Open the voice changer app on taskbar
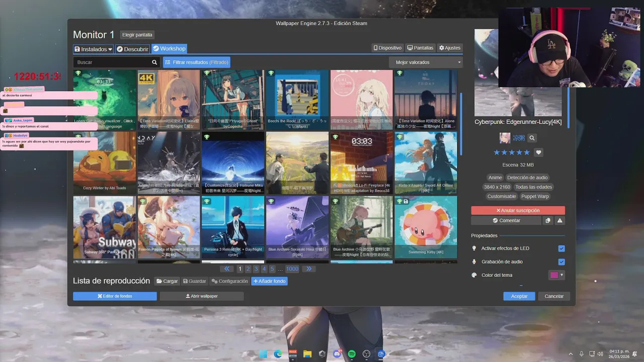Viewport: 644px width, 362px height. pos(292,354)
